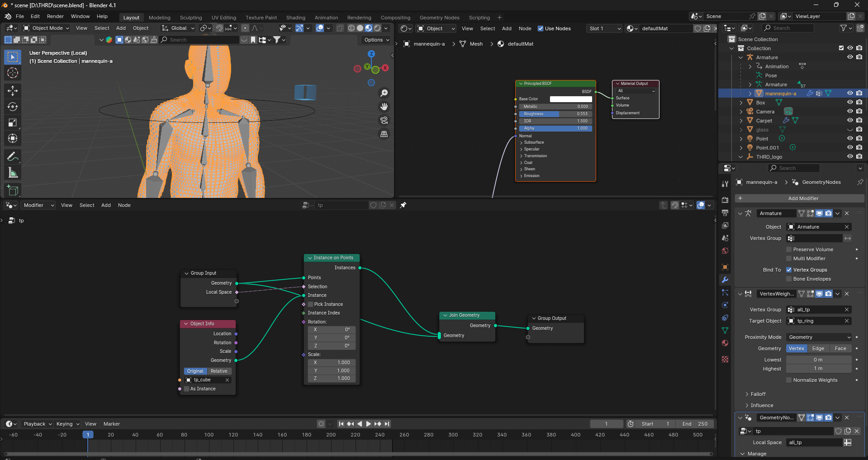This screenshot has height=460, width=868.
Task: Click the viewport zoom magnifier icon
Action: pyautogui.click(x=384, y=93)
